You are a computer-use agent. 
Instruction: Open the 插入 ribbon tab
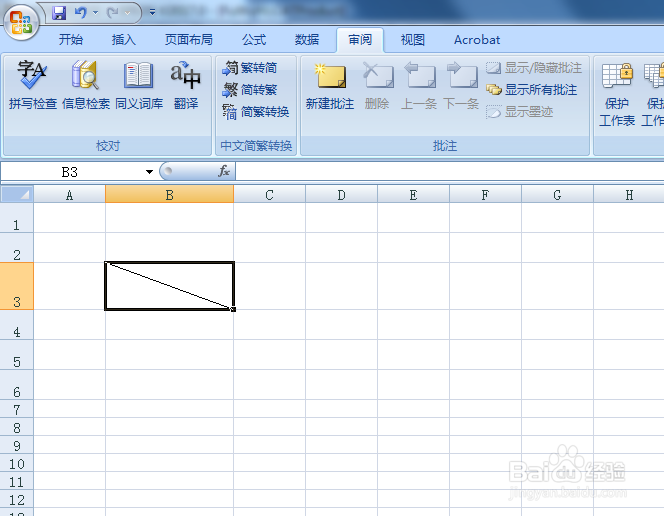click(124, 40)
